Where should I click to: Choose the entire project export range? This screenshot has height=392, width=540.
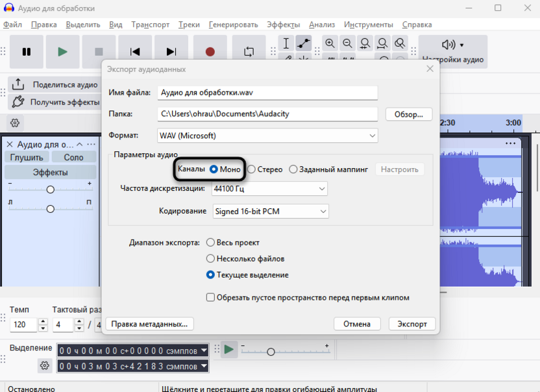click(233, 243)
